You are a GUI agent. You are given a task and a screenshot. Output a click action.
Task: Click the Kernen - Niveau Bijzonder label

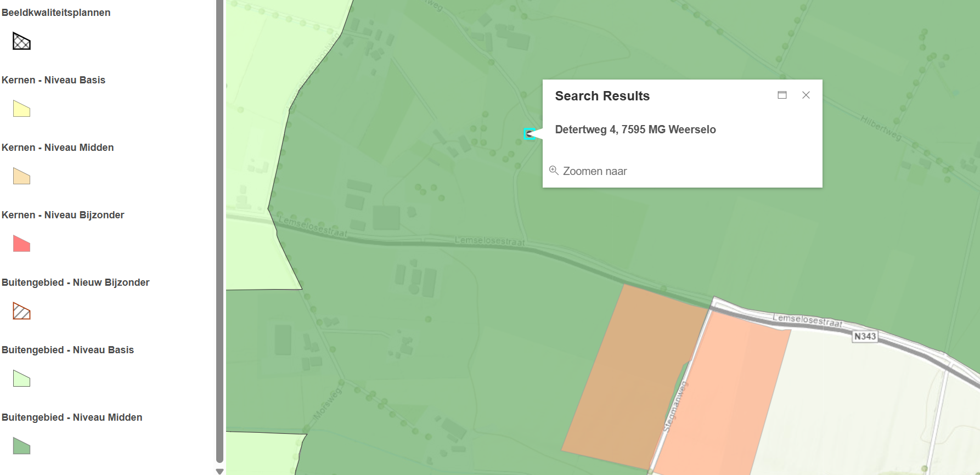[x=63, y=215]
